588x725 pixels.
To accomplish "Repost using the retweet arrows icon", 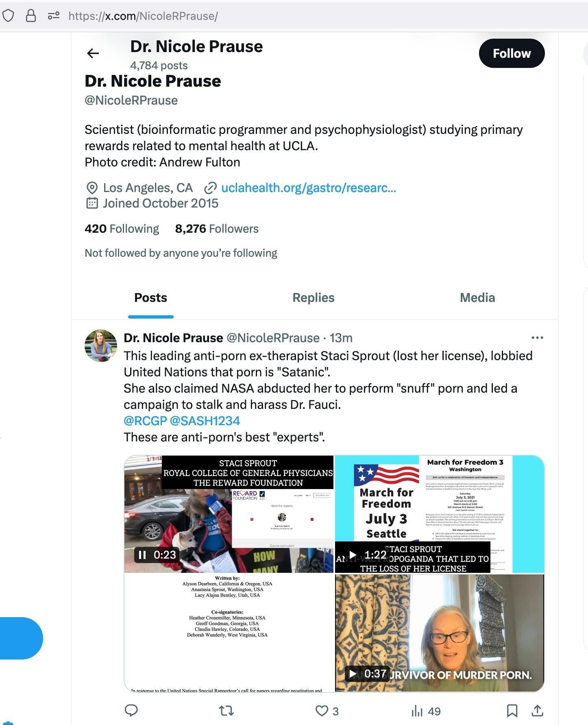I will 226,711.
